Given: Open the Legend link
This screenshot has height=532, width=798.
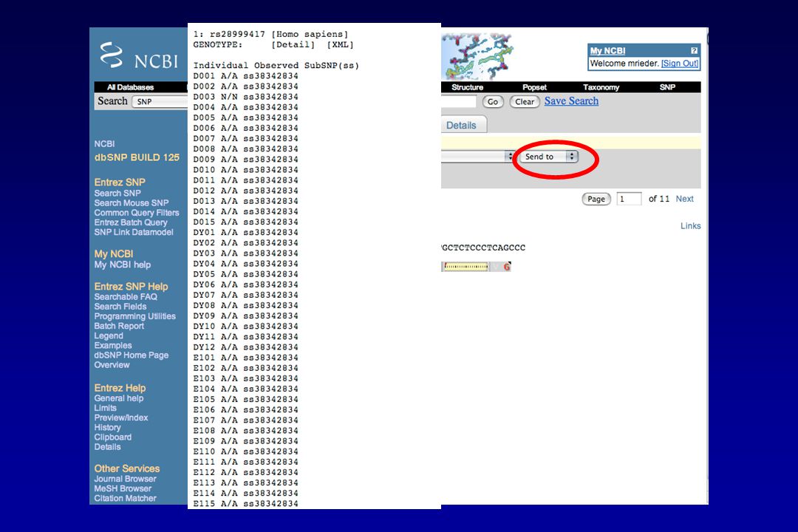Looking at the screenshot, I should 109,336.
